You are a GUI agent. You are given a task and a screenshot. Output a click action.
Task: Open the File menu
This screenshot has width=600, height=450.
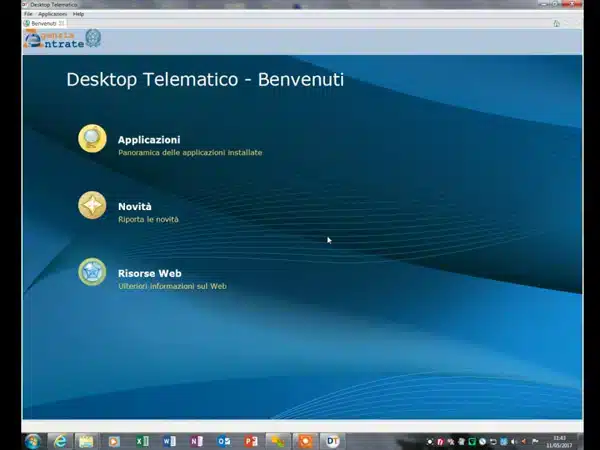[28, 14]
